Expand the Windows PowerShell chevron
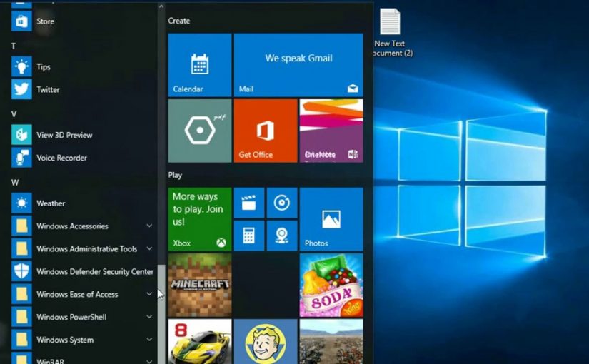Image resolution: width=589 pixels, height=364 pixels. coord(149,317)
